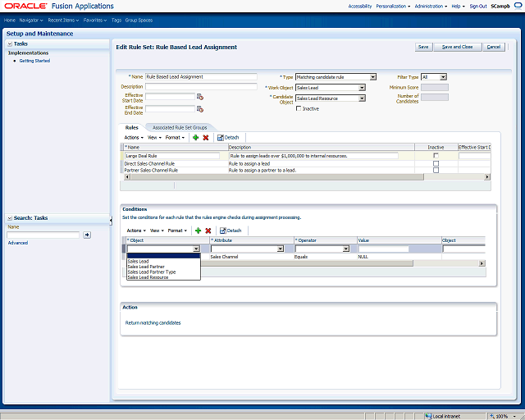Toggle the condition Object dropdown arrow
Screen dimensions: 525x420
[196, 249]
